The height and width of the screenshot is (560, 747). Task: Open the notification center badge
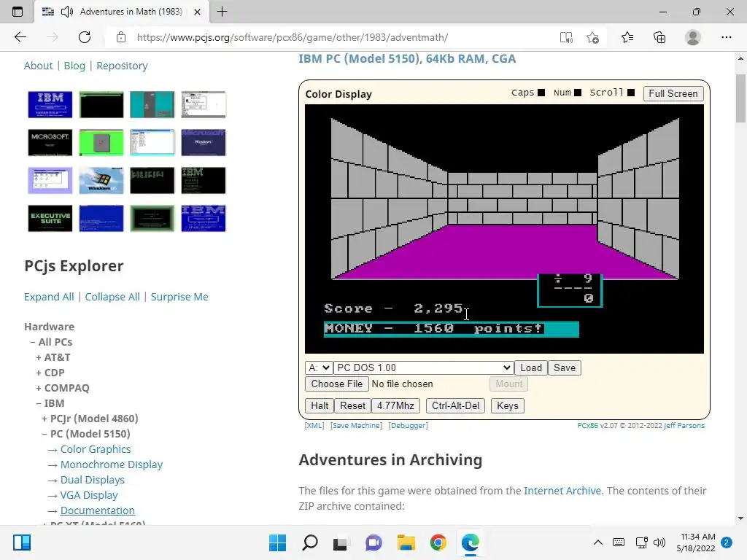[727, 542]
